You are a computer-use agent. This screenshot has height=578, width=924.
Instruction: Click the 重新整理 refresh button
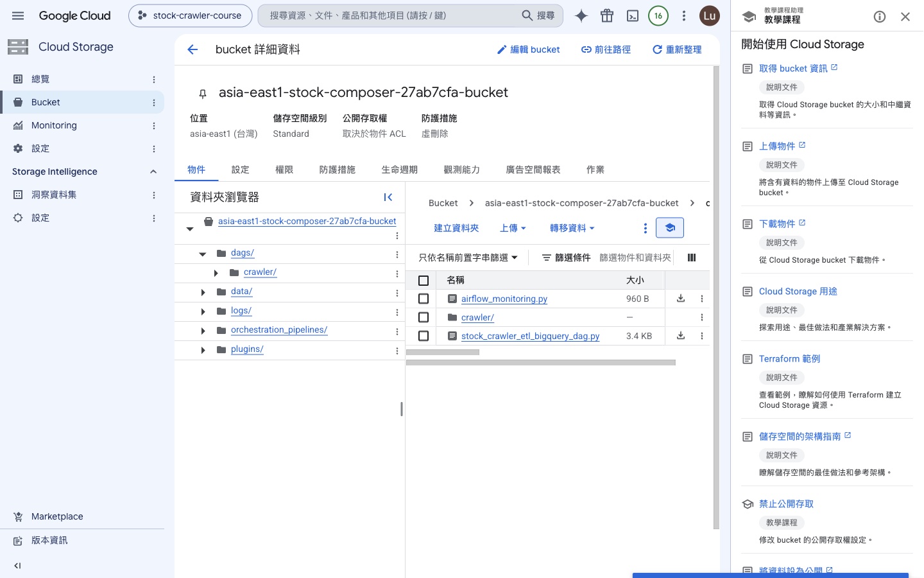(x=677, y=49)
